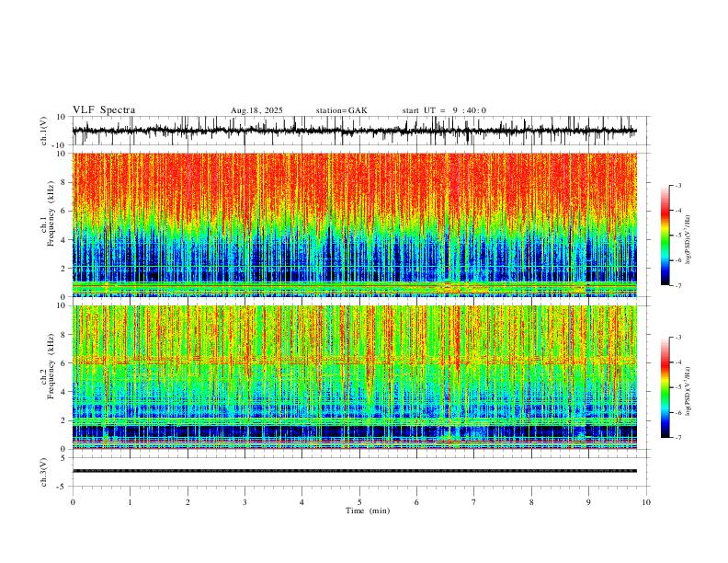Click the lower color scale bar for ch.2
Screen dimensions: 728x563
tap(665, 387)
